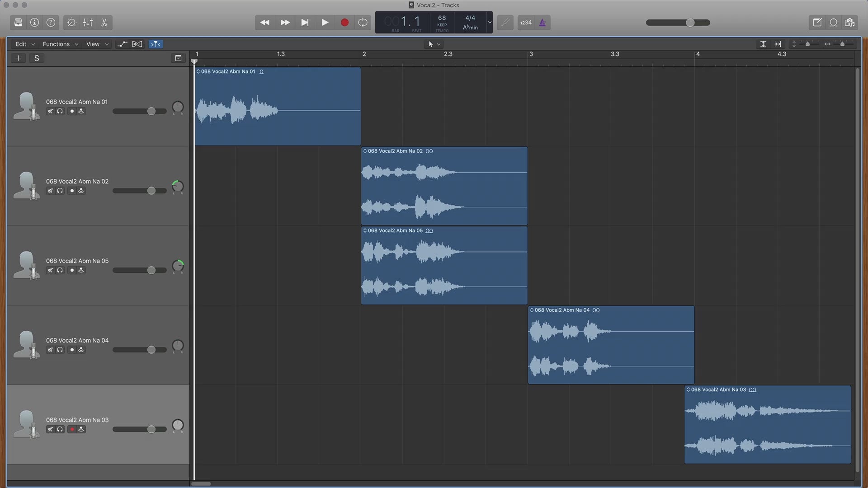Adjust the master volume slider
Image resolution: width=868 pixels, height=488 pixels.
coord(690,23)
